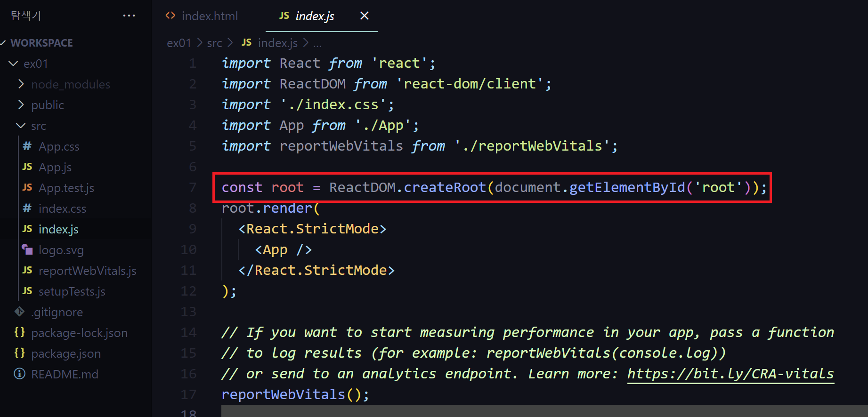Click the JS icon beside App.test.js
Viewport: 868px width, 417px height.
click(27, 188)
